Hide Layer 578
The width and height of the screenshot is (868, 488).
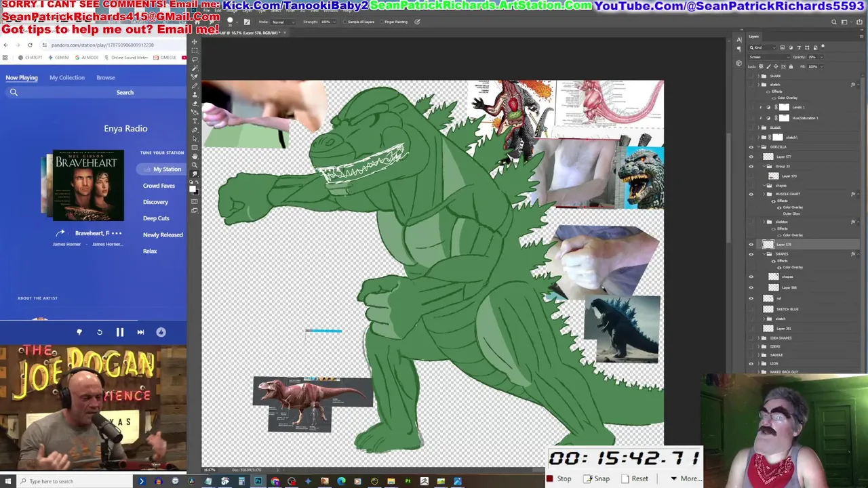(751, 245)
